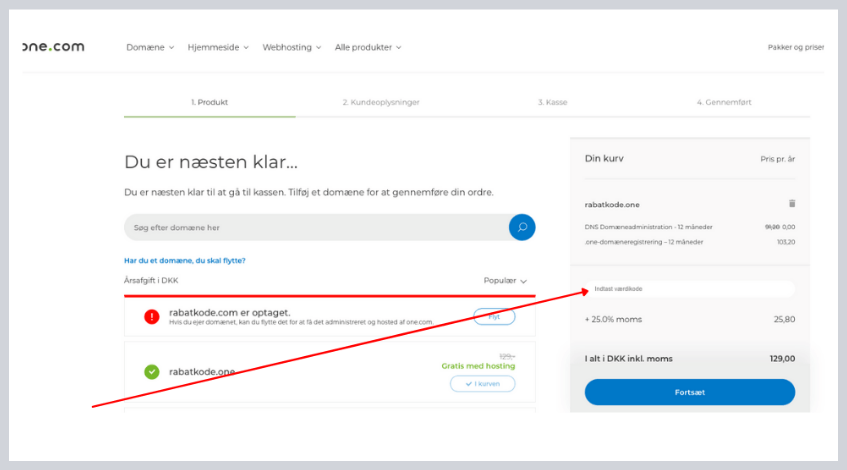
Task: Select the '4. Gennemført' step
Action: 724,102
